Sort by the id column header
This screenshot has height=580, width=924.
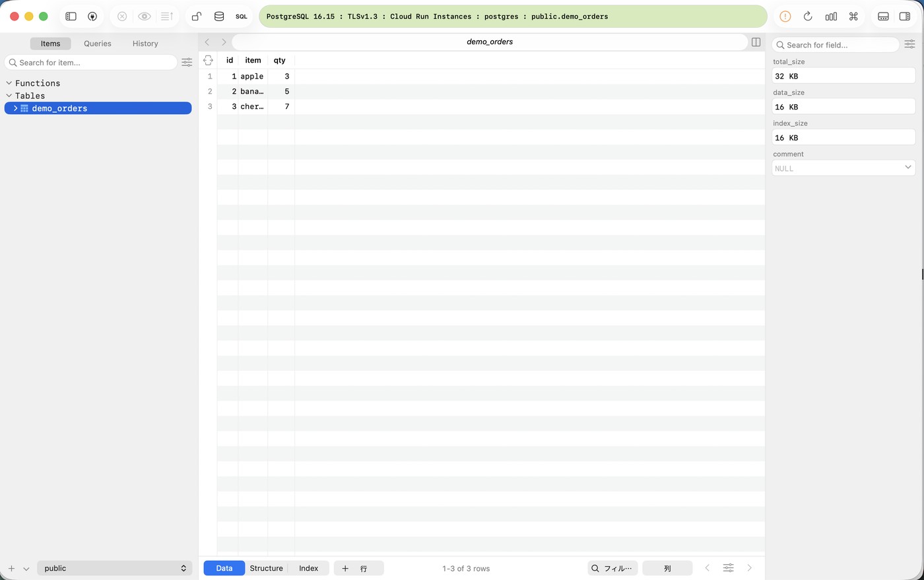(x=230, y=60)
